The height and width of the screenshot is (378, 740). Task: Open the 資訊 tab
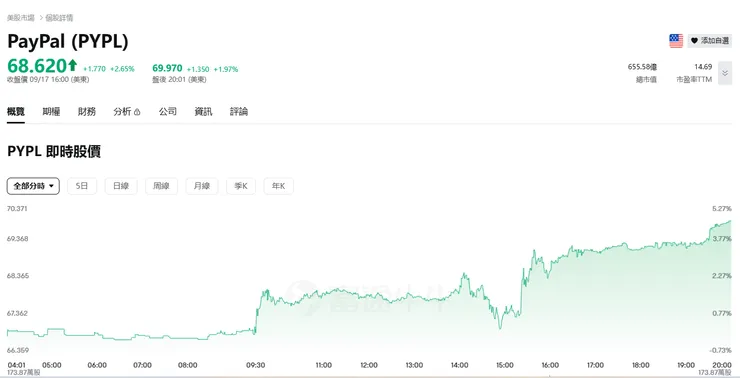tap(203, 112)
